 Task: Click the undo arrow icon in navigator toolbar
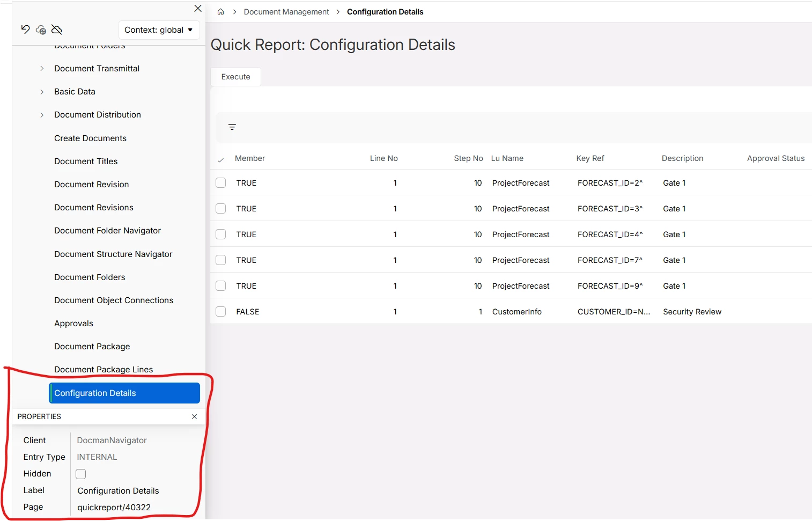coord(25,30)
